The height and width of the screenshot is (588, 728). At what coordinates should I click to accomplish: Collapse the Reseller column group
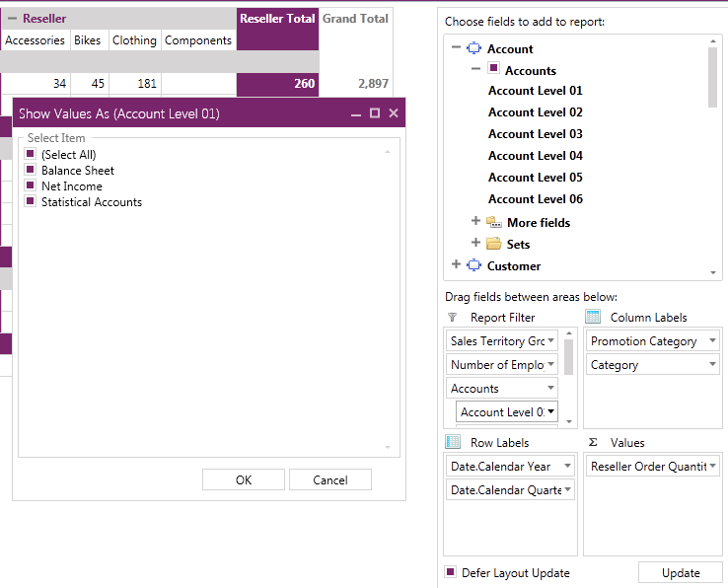[x=12, y=19]
